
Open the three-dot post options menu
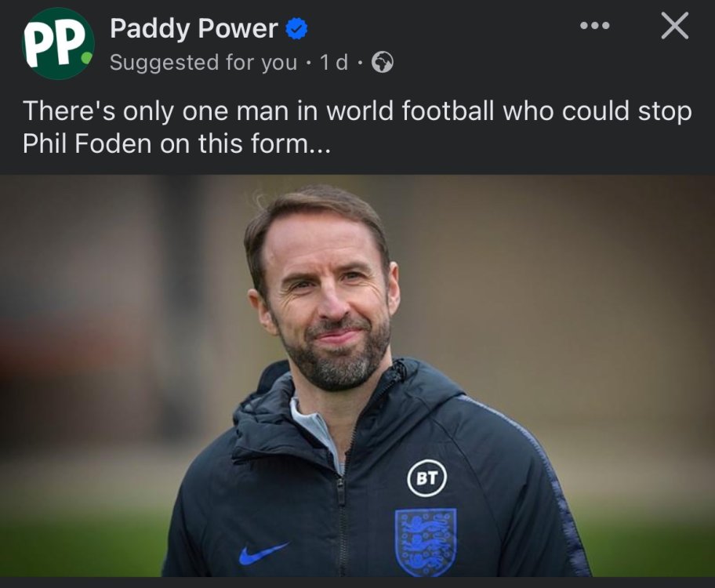594,27
